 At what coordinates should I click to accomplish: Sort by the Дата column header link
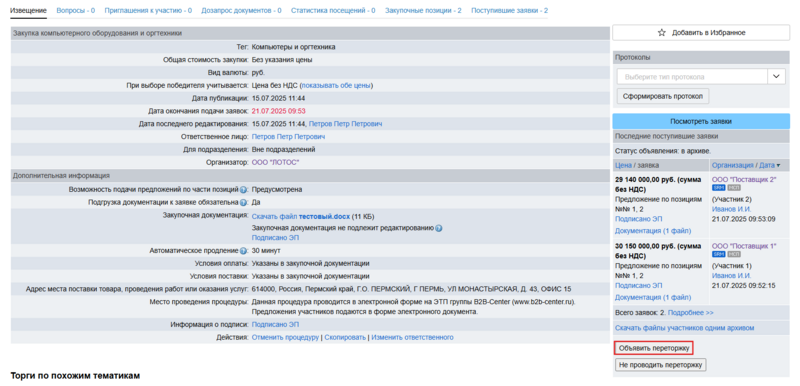coord(767,165)
